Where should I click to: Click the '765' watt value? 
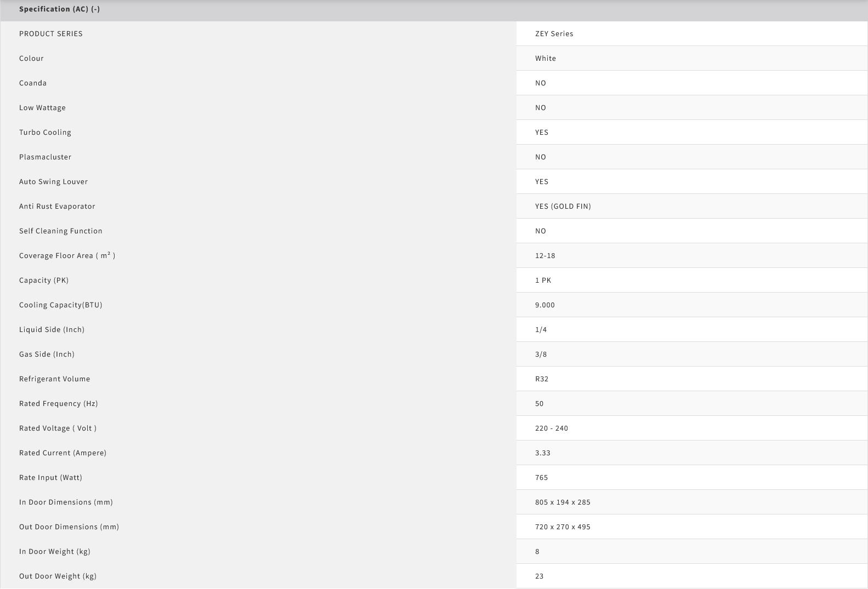[x=542, y=477]
